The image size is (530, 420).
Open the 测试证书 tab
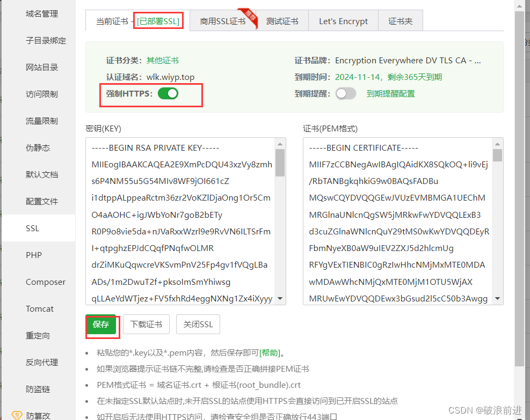[283, 21]
